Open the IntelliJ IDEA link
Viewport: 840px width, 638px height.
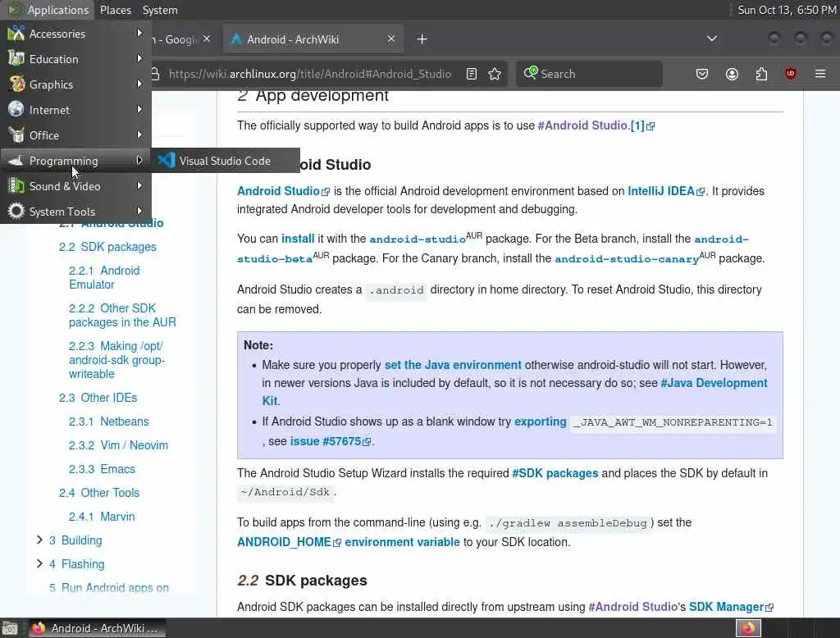pos(666,191)
